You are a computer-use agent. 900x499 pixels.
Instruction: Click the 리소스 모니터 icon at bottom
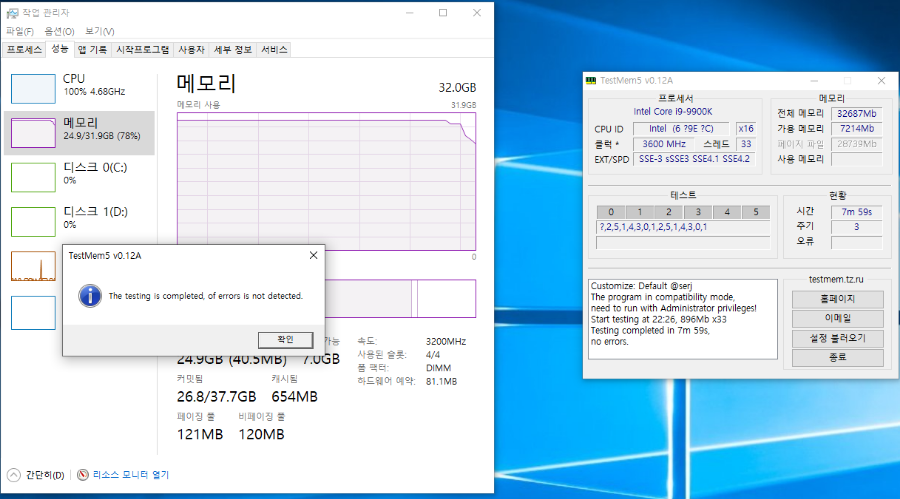[x=84, y=475]
